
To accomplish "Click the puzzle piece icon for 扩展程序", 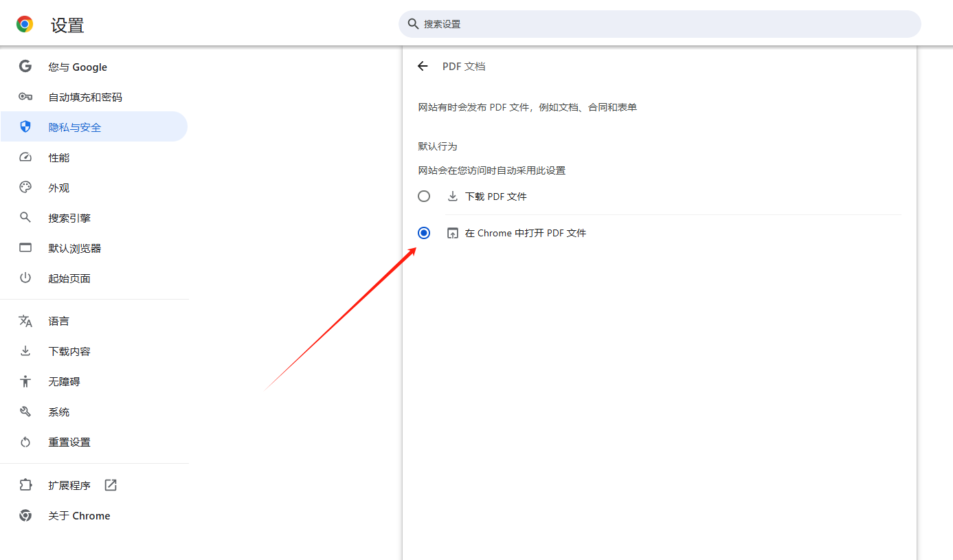I will [25, 485].
